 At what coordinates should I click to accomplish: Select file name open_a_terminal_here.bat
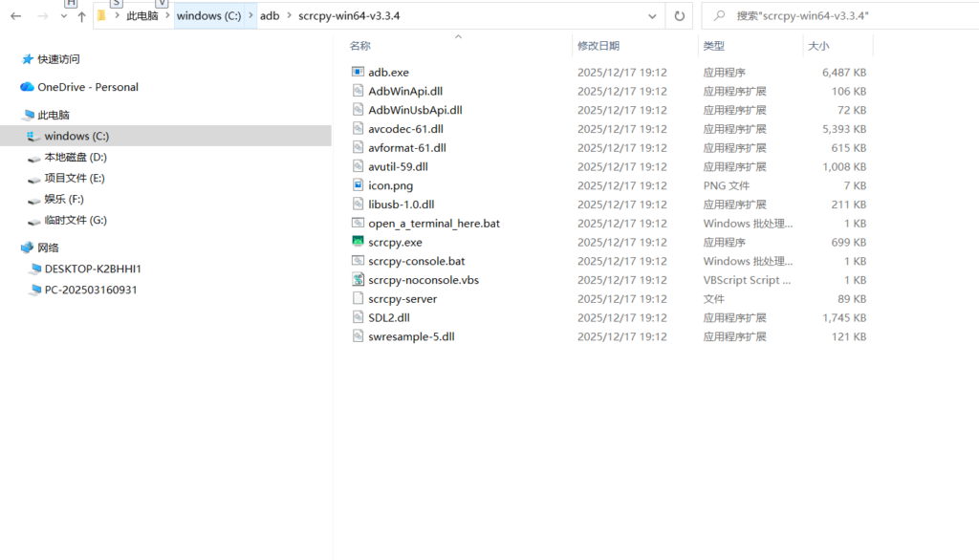pos(434,224)
